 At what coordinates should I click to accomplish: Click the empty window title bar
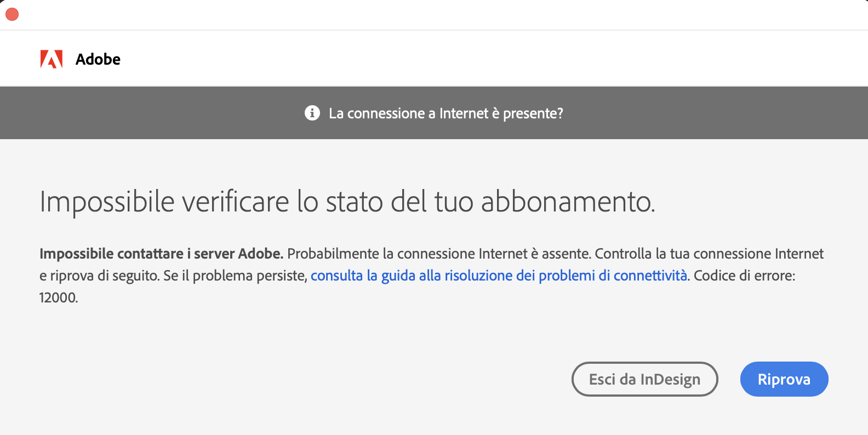point(438,15)
